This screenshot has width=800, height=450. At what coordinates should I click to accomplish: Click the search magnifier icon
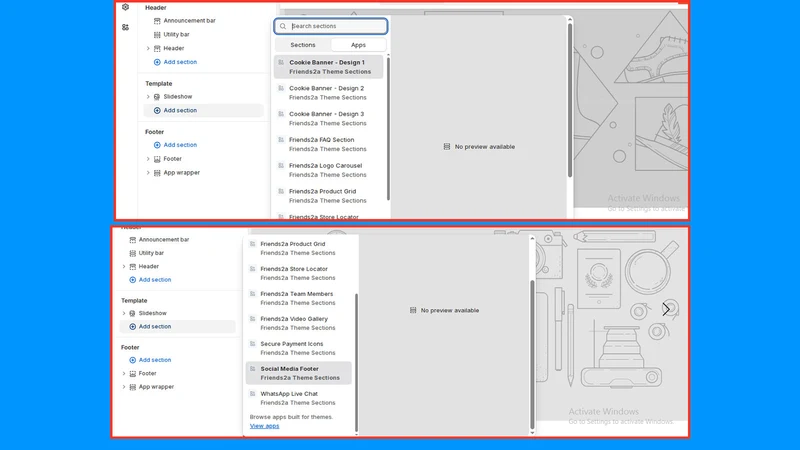283,26
